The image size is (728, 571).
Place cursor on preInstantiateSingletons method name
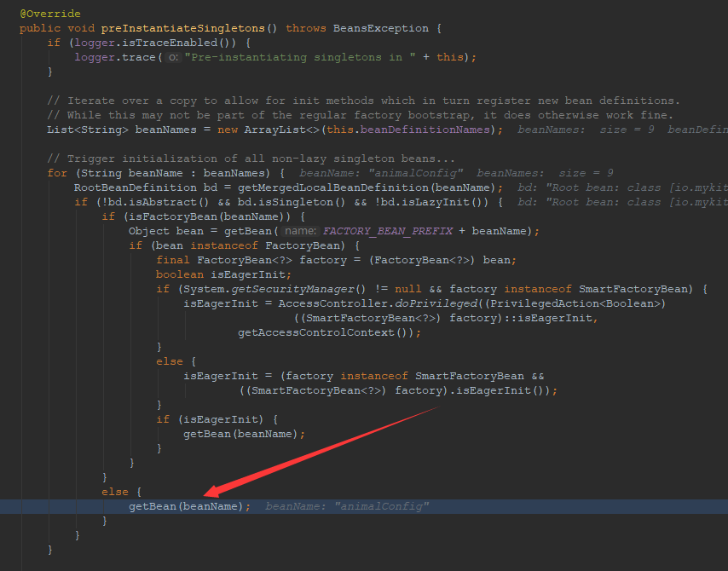182,28
